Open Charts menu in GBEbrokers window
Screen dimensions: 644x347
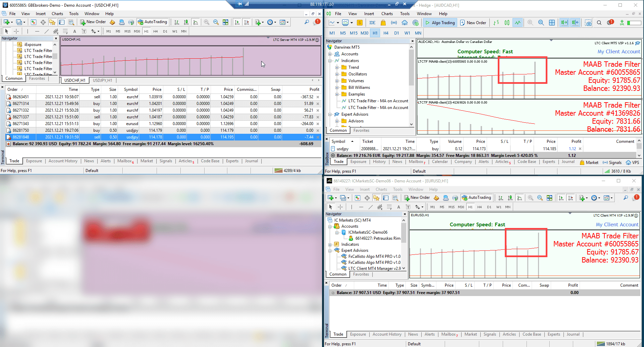[57, 14]
